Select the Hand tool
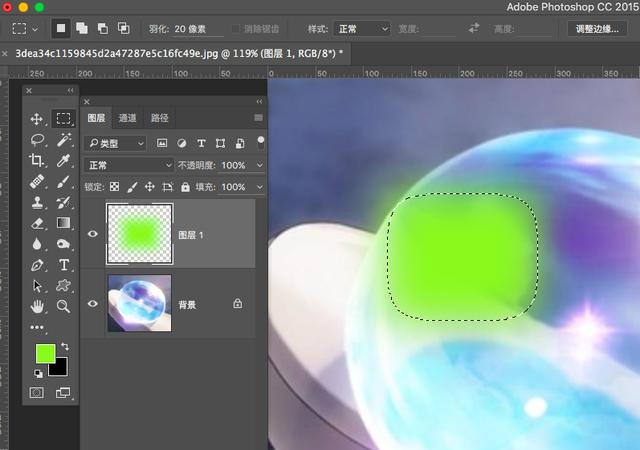Screen dimensions: 640x450 pos(37,306)
